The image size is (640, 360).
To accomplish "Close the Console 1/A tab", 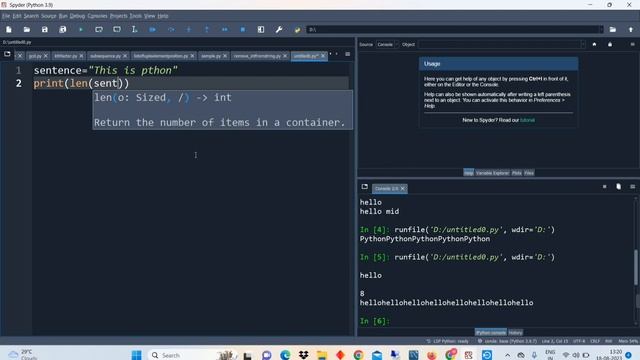I will (x=402, y=189).
